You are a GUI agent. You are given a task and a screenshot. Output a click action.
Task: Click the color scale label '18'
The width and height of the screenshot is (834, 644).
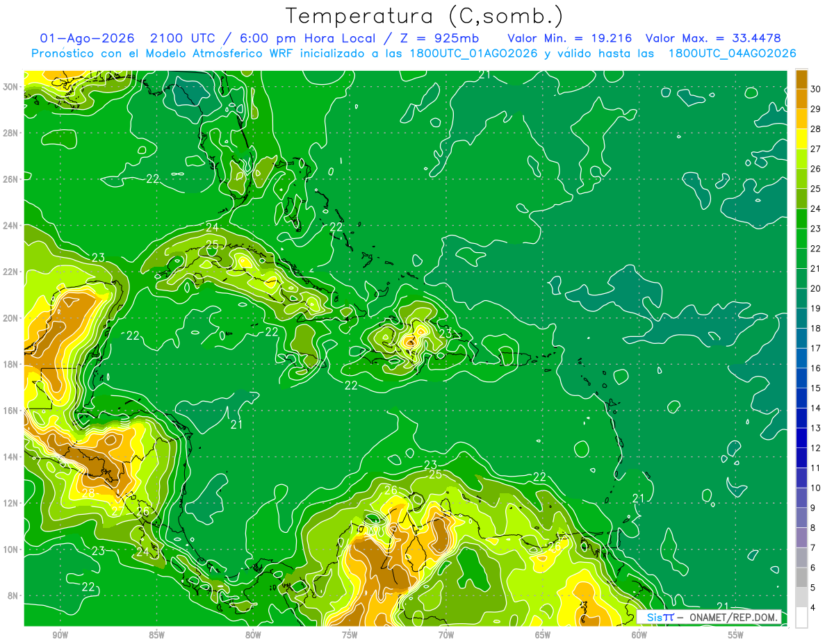coord(816,329)
